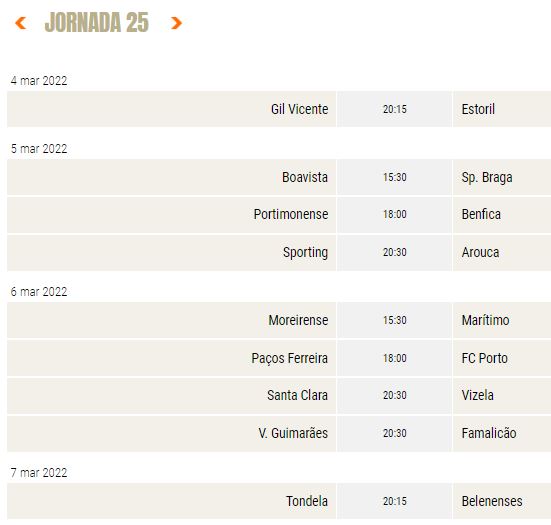Click 15:30 time of Moreirense match

click(395, 320)
